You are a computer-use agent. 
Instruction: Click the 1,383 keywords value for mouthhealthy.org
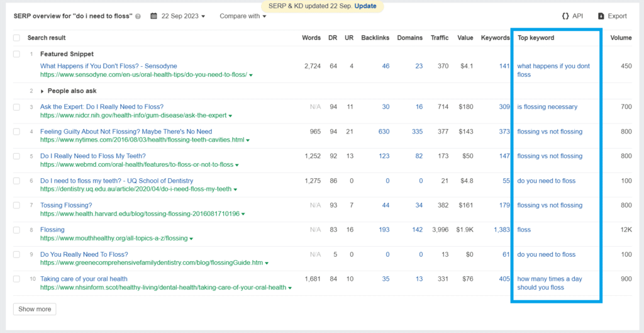tap(502, 230)
